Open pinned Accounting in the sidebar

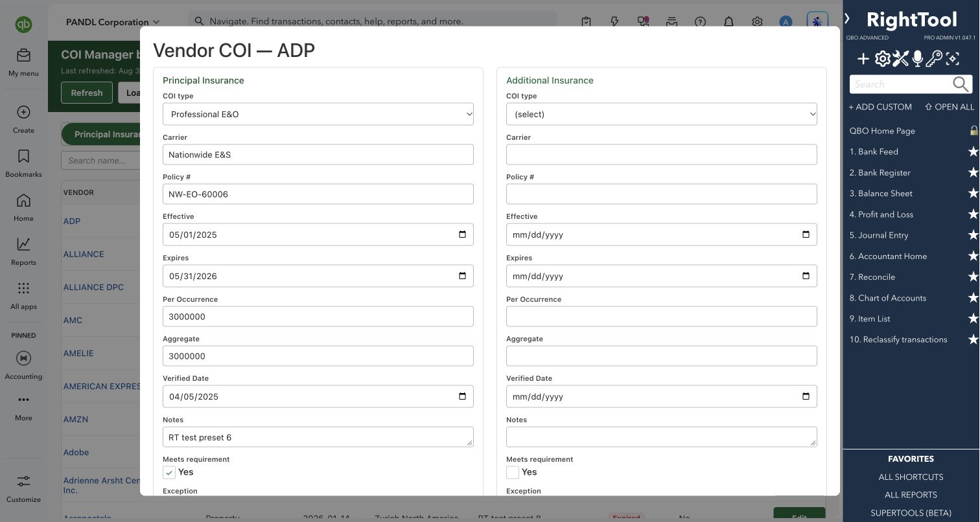23,366
